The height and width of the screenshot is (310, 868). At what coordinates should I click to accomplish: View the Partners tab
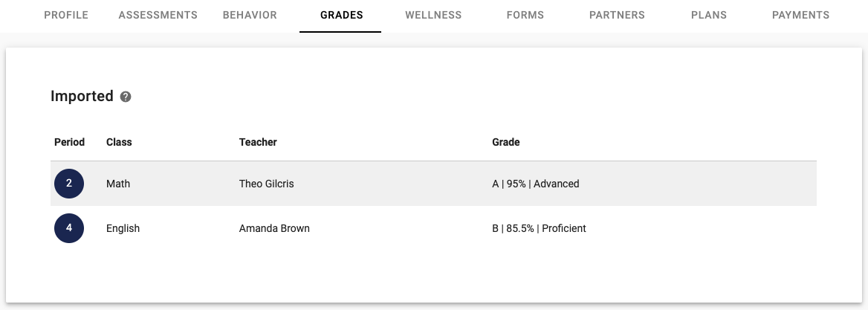click(617, 16)
